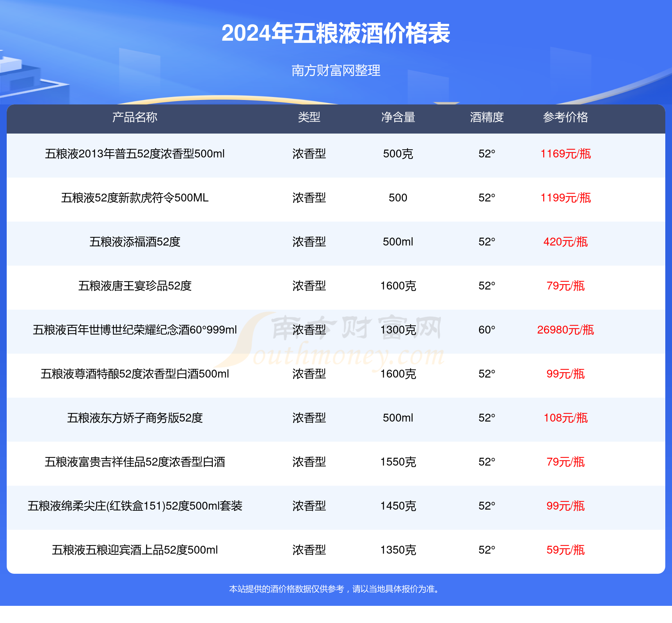Image resolution: width=672 pixels, height=623 pixels.
Task: Click 浓香型 in 东方娇子 row
Action: (x=309, y=418)
